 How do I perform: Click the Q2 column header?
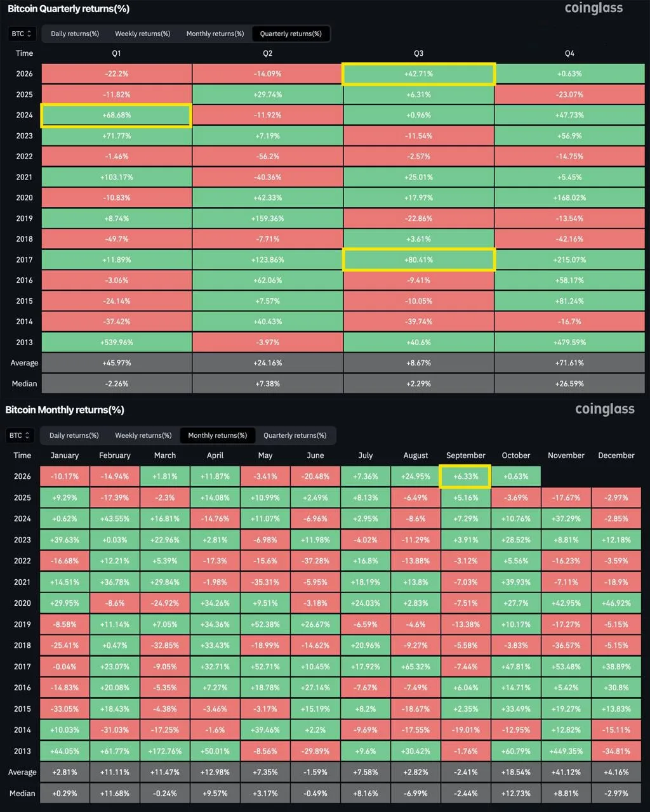tap(267, 53)
